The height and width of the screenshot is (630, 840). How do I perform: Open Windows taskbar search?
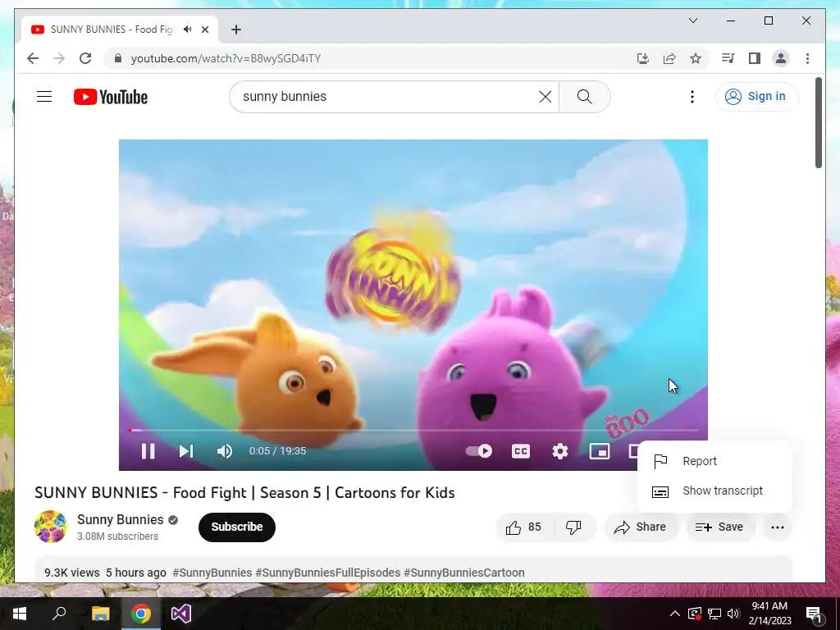[59, 614]
